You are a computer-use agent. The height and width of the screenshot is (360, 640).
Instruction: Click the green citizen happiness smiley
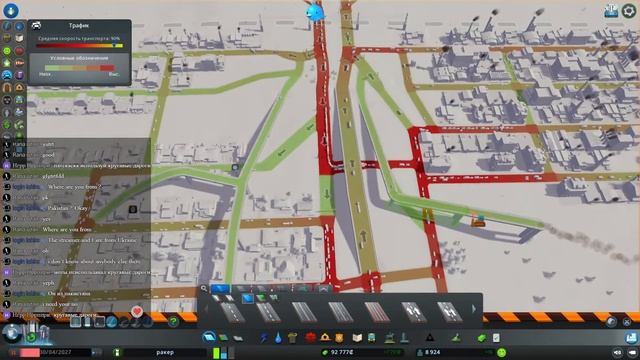pos(502,352)
